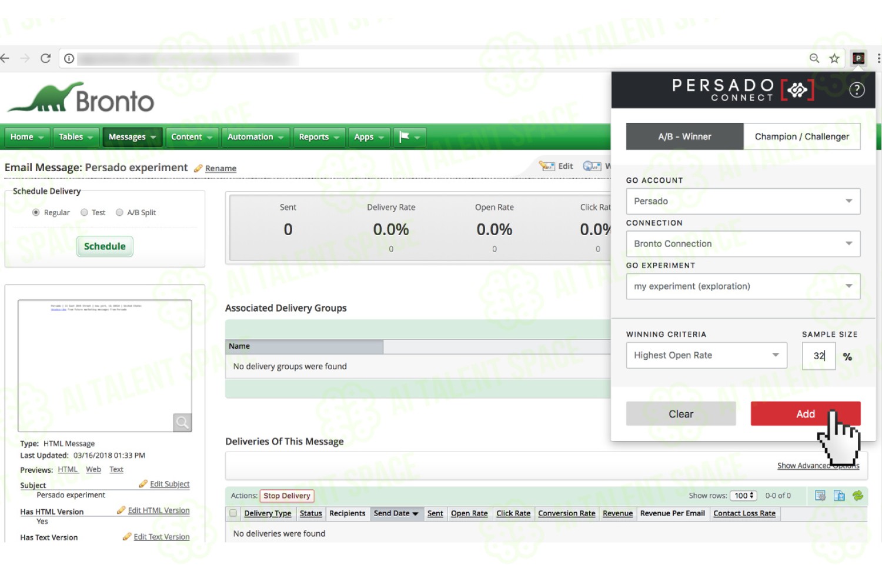Select the Test delivery radio button

coord(84,212)
